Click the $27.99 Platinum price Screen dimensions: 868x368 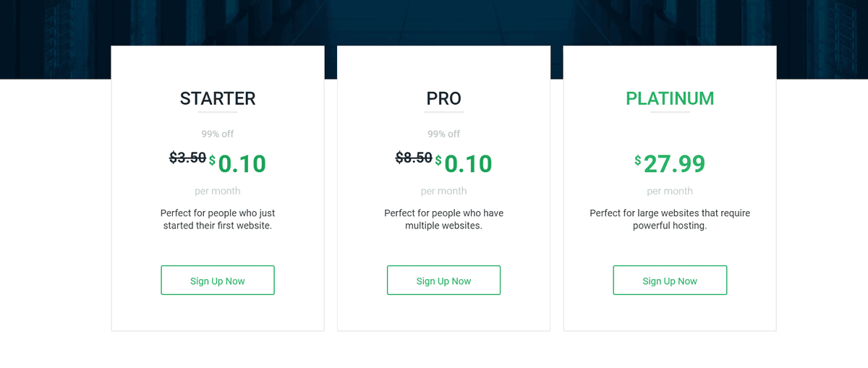click(x=674, y=164)
